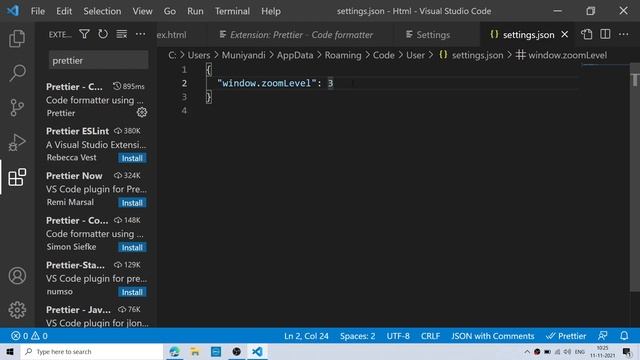Install the Prettier ESLint extension
640x360 pixels.
point(132,158)
